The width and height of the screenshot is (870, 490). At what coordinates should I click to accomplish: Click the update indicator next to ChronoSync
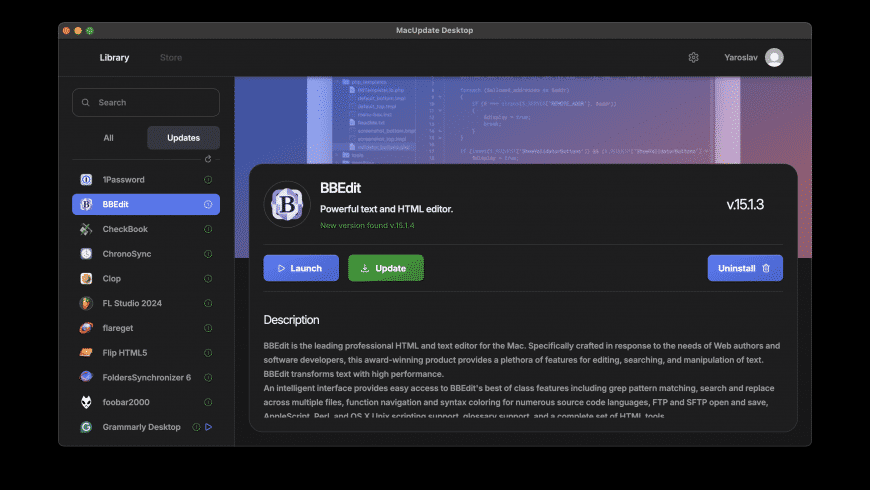[208, 254]
